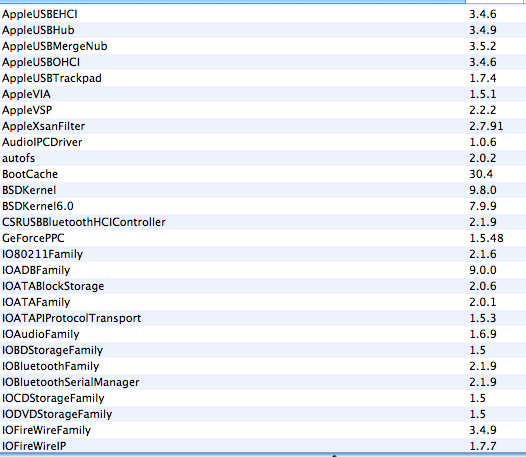The image size is (526, 457).
Task: Select the AppleUSBEHCI row
Action: pyautogui.click(x=263, y=14)
